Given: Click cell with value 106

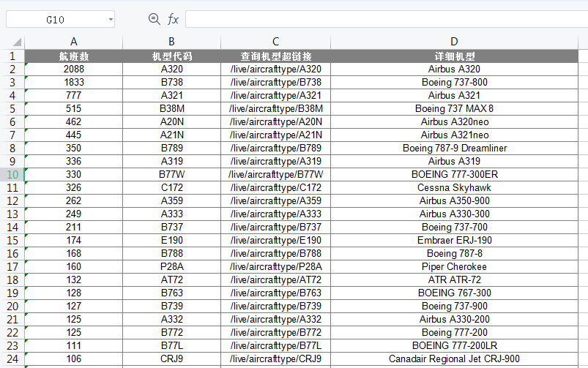Looking at the screenshot, I should coord(73,359).
